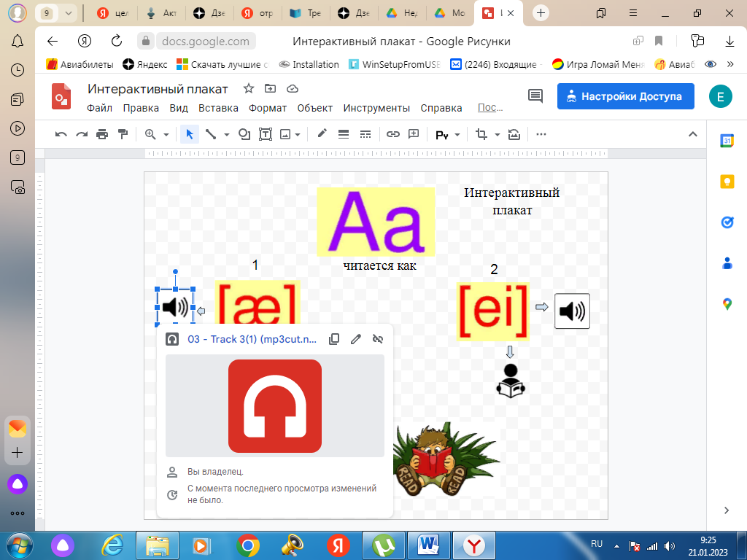
Task: Click the insert link toolbar icon
Action: click(393, 134)
